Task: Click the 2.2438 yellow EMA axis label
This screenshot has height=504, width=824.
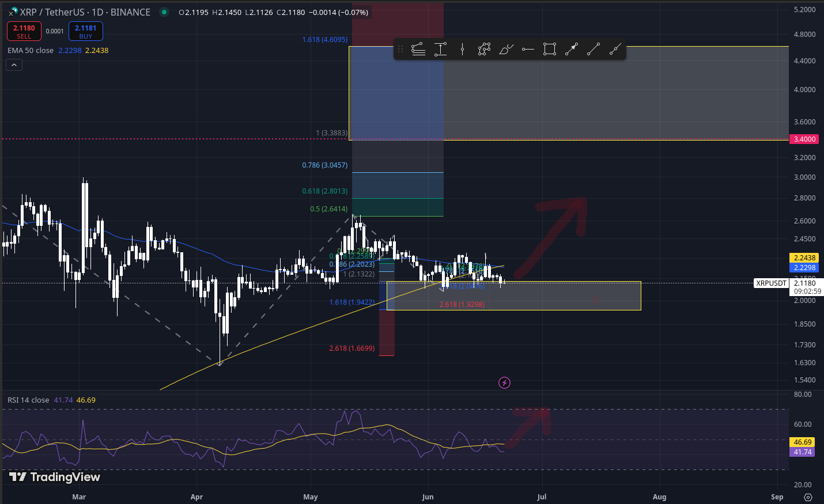Action: [804, 257]
